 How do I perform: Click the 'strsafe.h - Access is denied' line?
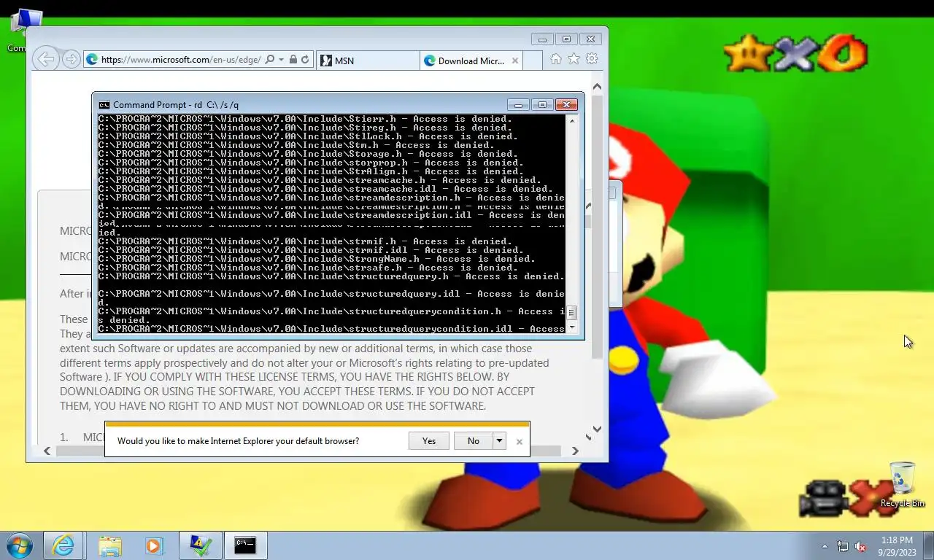[x=308, y=268]
